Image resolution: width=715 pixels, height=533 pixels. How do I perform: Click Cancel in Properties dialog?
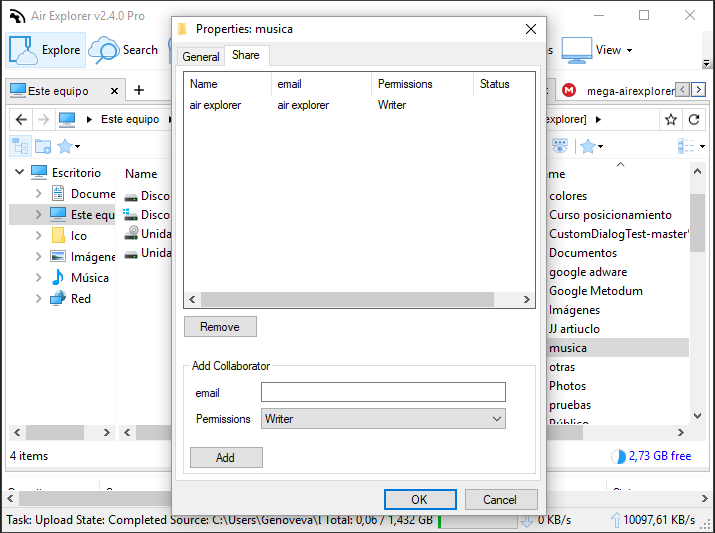pos(501,500)
